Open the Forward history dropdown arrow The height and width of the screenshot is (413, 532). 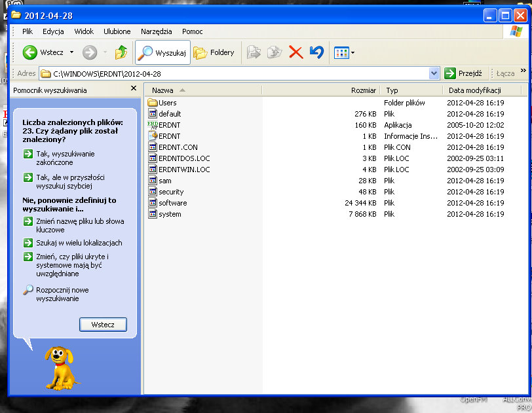(105, 52)
